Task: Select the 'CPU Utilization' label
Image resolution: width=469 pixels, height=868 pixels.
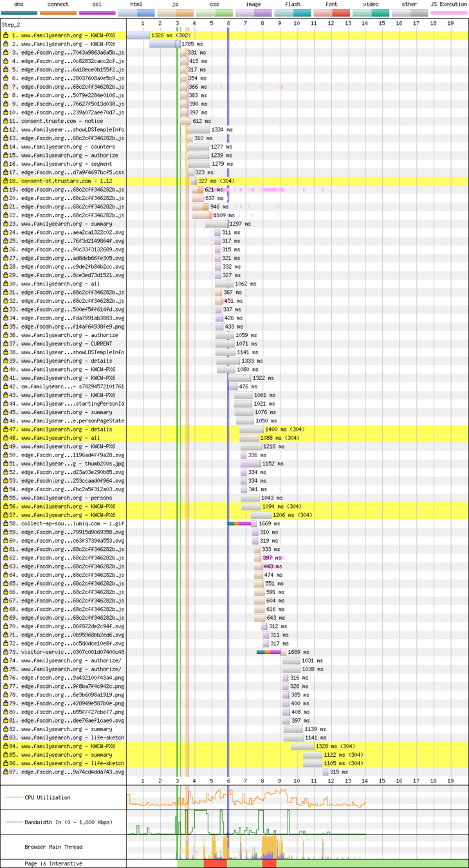Action: click(x=49, y=797)
